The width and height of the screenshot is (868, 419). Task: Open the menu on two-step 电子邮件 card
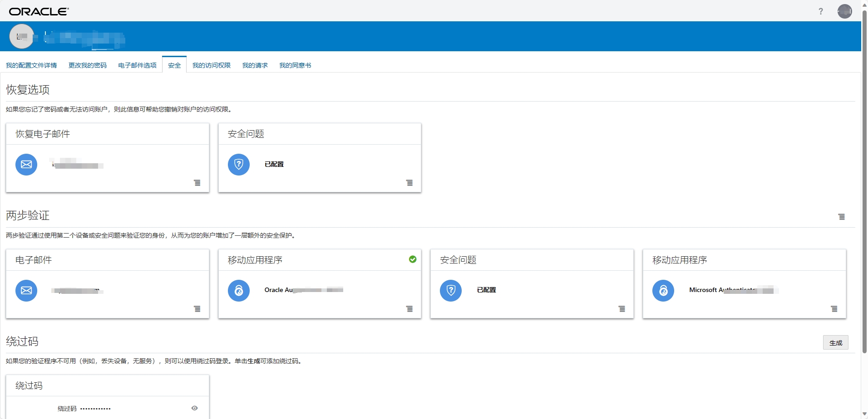click(x=197, y=309)
